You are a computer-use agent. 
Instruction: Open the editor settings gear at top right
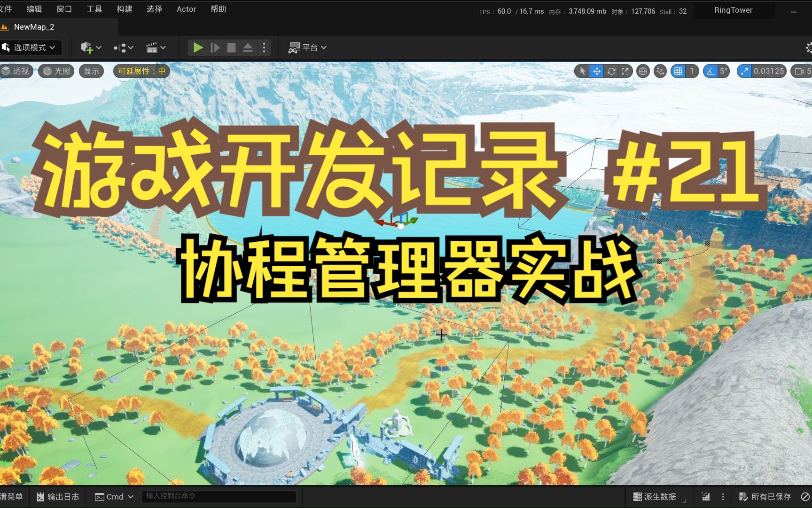point(808,48)
